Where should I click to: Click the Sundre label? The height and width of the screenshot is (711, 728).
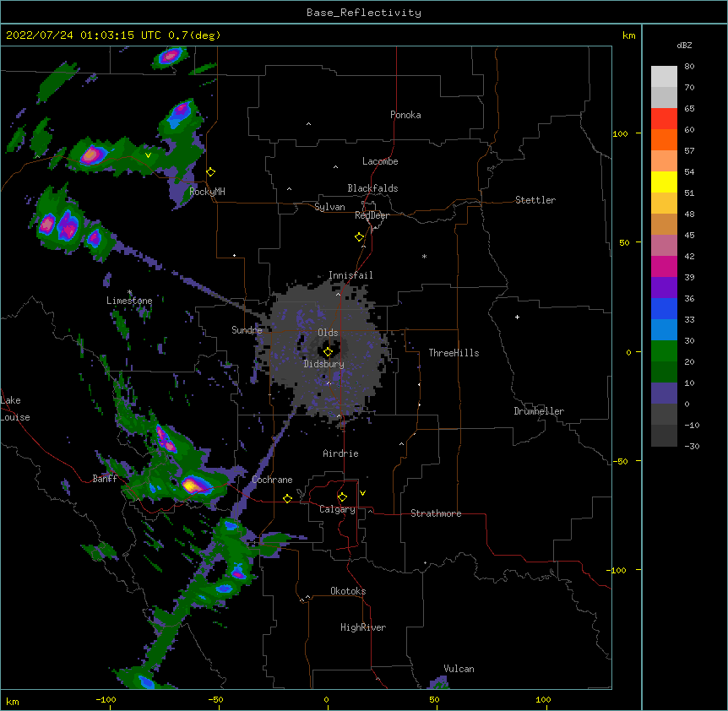coord(247,330)
